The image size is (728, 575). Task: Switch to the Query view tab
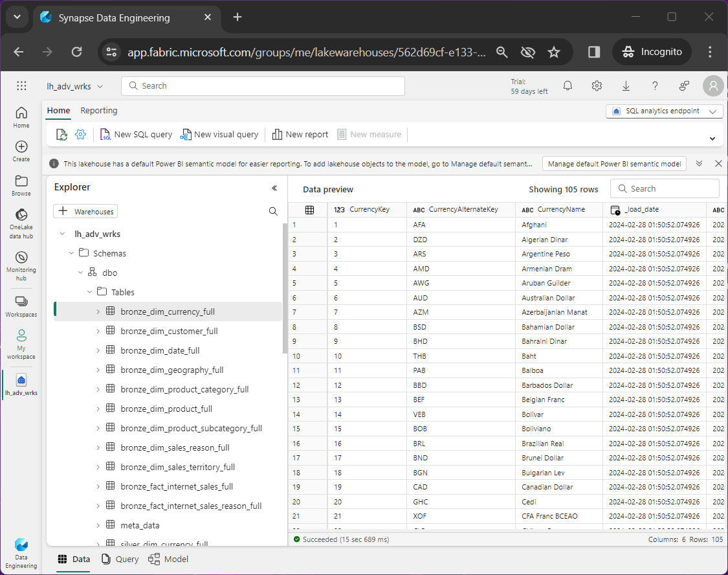[x=120, y=559]
